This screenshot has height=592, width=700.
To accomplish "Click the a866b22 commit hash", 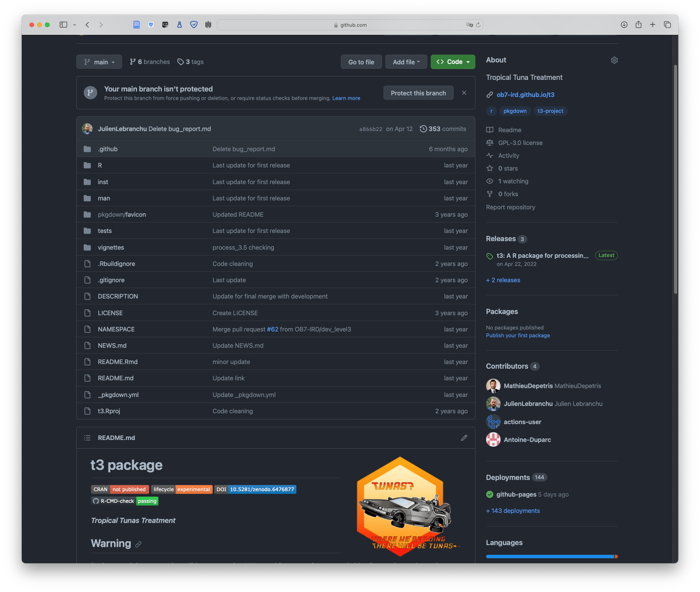I will point(371,129).
